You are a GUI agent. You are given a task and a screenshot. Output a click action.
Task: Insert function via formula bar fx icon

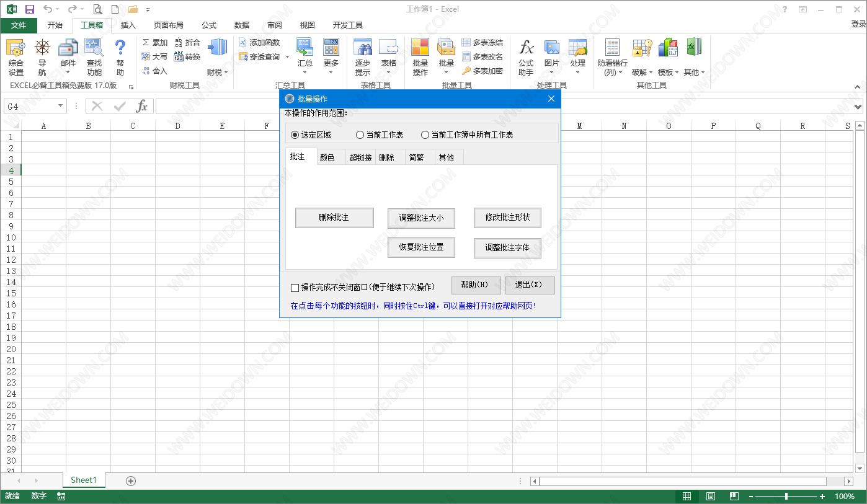click(x=142, y=106)
